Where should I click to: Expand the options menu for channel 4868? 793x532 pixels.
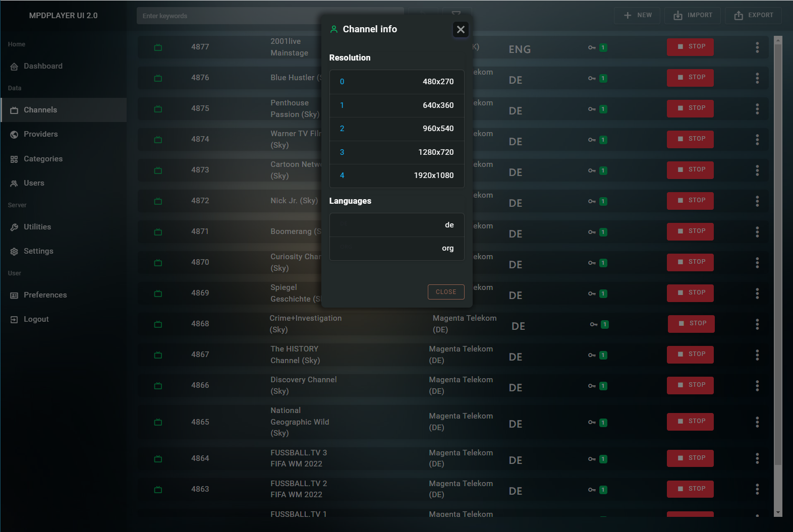tap(757, 324)
